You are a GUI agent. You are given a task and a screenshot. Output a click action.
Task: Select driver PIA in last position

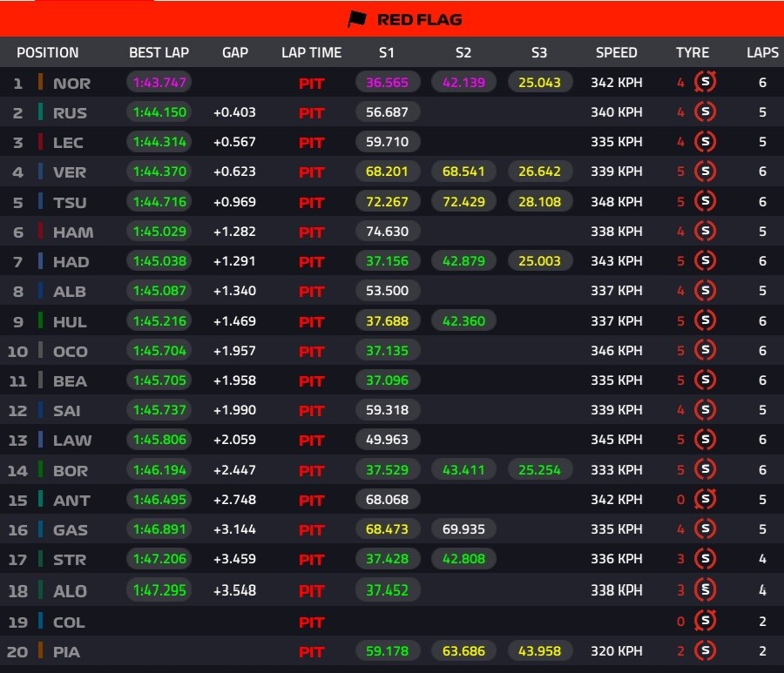coord(66,652)
